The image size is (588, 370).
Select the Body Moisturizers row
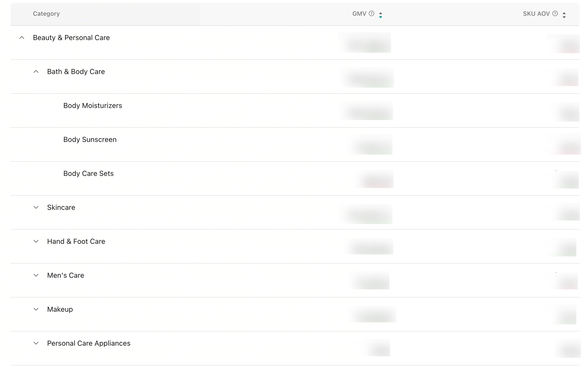[93, 106]
